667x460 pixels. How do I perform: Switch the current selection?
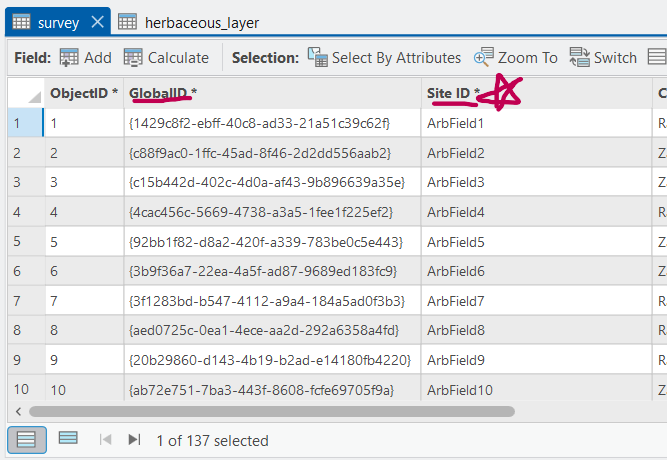click(x=603, y=58)
